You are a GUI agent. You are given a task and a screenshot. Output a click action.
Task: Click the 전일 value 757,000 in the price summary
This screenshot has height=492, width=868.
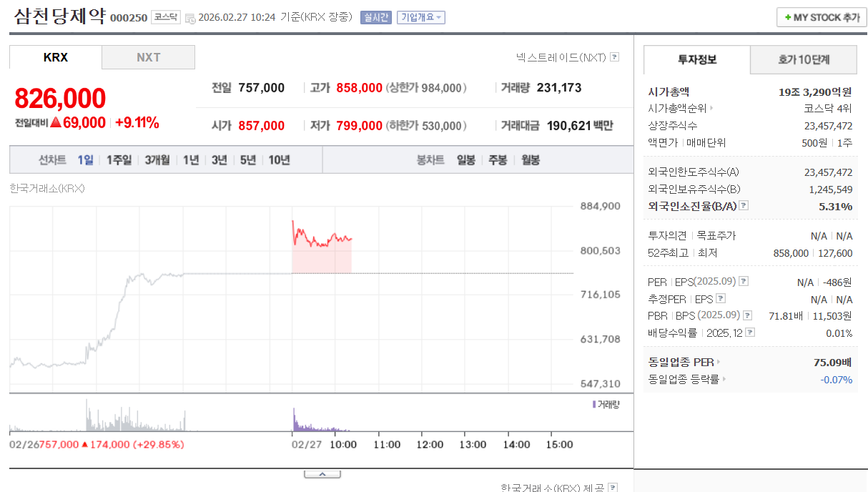262,88
